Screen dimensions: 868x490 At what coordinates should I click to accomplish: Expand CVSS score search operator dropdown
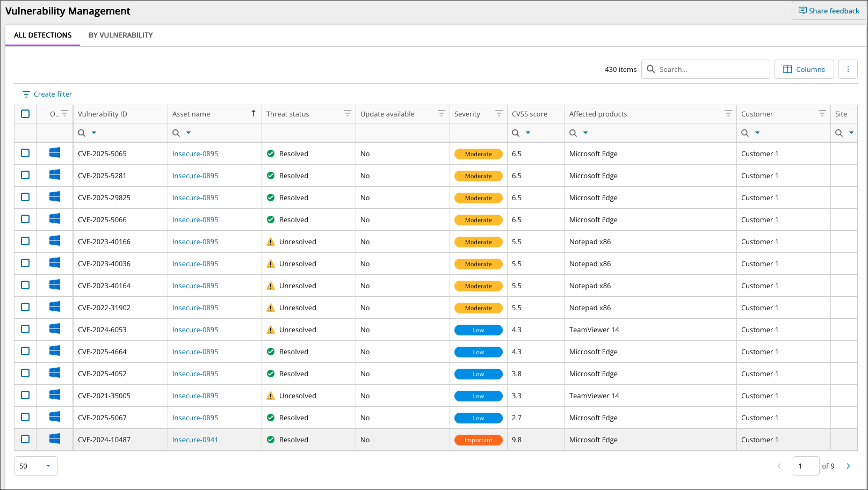point(528,133)
